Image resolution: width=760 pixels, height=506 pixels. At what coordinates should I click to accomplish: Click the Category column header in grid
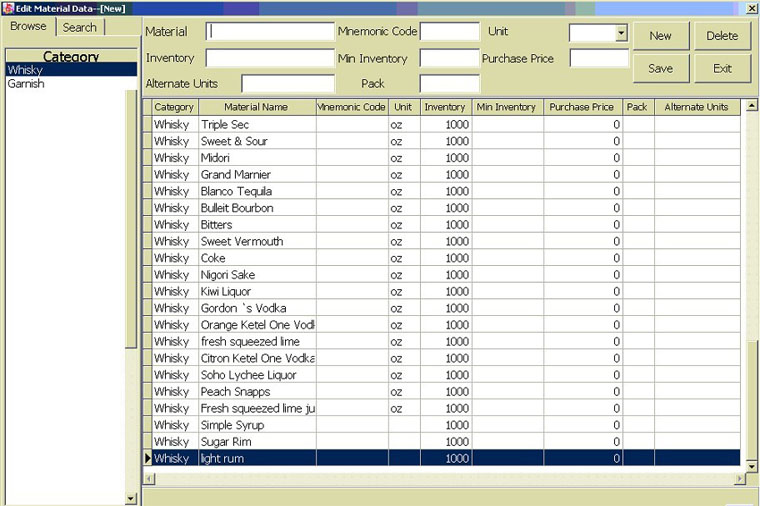point(175,107)
